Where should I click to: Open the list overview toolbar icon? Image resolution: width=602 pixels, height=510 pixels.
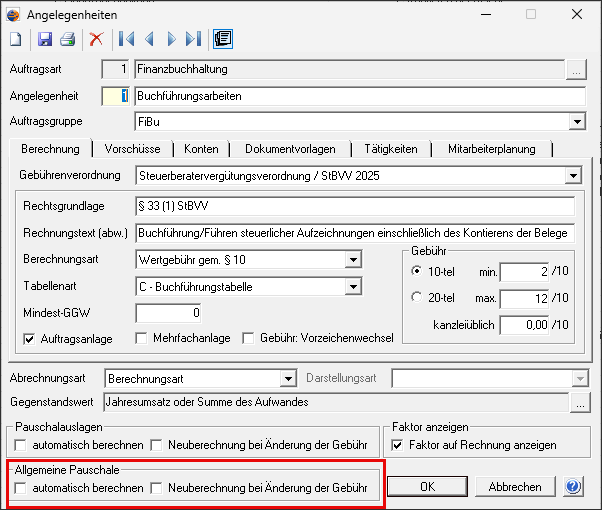(223, 39)
